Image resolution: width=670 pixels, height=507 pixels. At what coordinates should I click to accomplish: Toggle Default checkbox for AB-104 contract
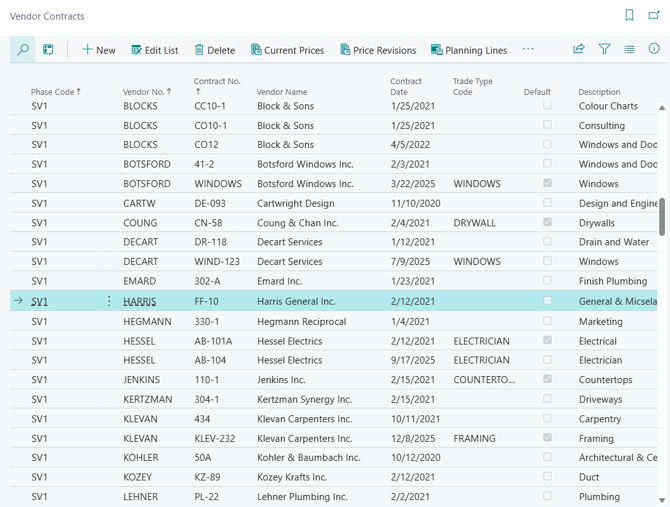click(x=547, y=359)
